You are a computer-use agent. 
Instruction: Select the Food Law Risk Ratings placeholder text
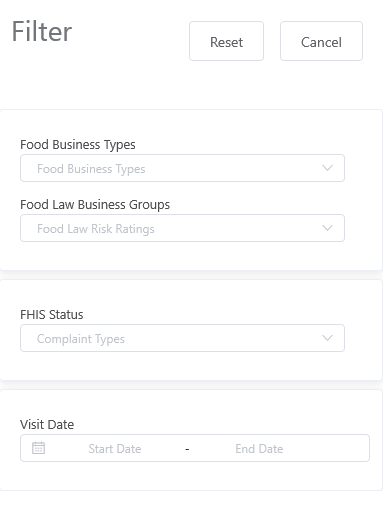pyautogui.click(x=96, y=229)
